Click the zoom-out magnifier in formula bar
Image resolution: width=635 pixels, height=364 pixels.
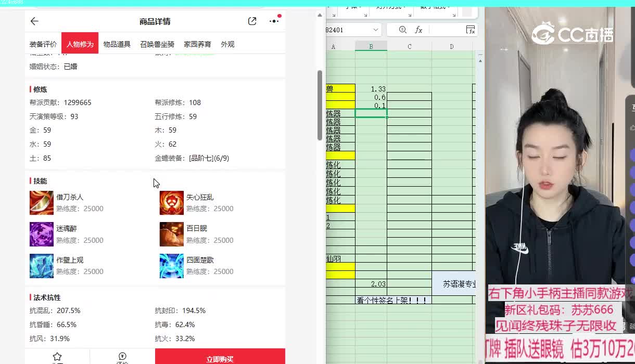[402, 30]
